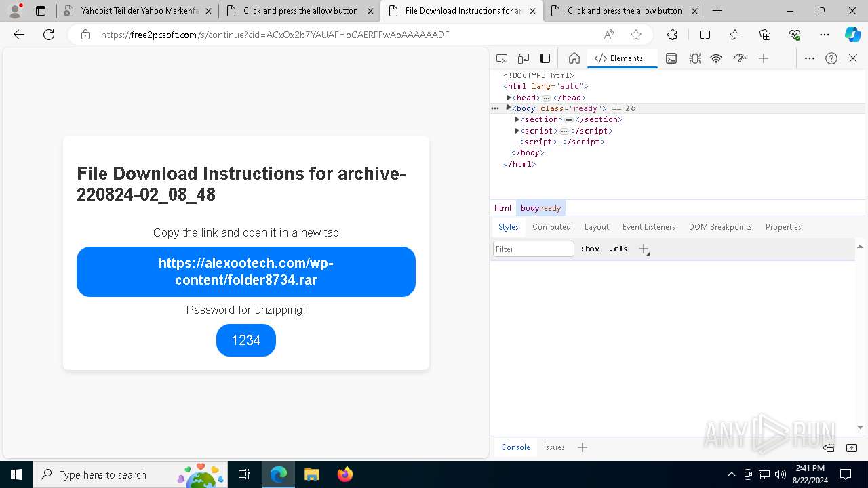The image size is (868, 488).
Task: Click the browser address bar URL
Action: (x=275, y=35)
